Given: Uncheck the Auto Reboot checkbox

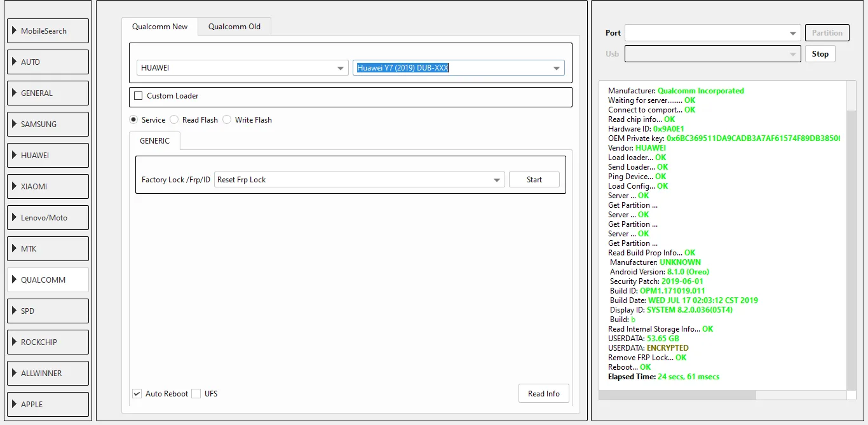Looking at the screenshot, I should 137,394.
